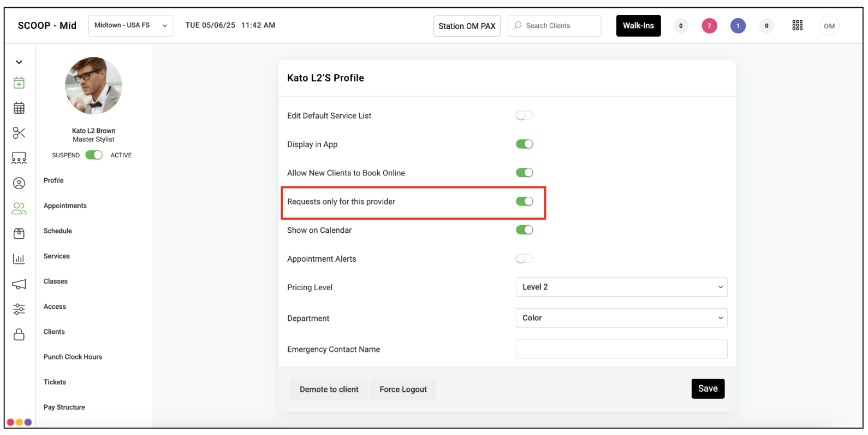Switch the Suspend/Active status slider

click(x=94, y=155)
